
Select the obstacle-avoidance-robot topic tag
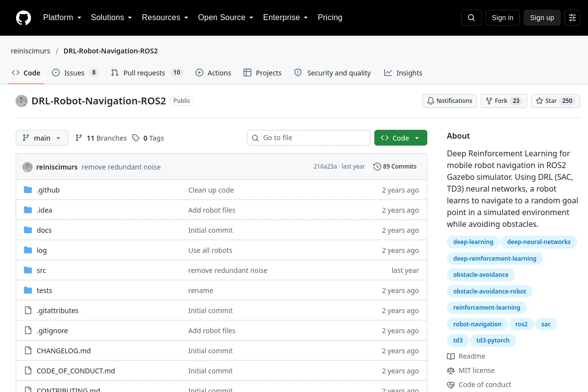[490, 292]
